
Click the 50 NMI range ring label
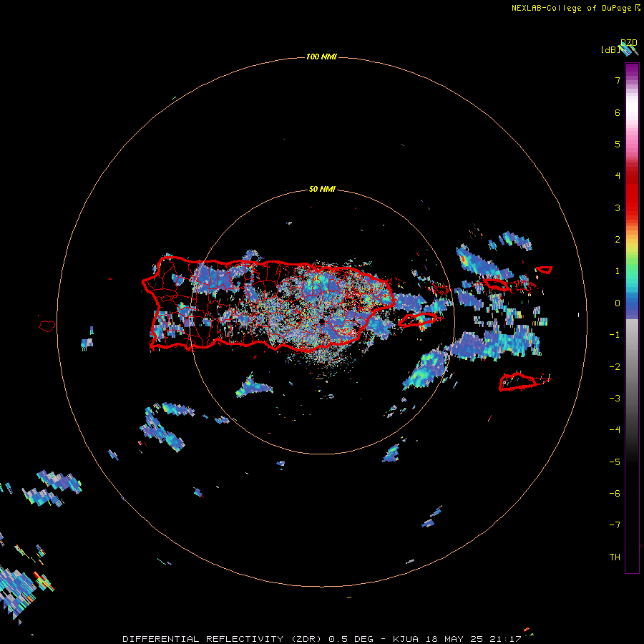pyautogui.click(x=322, y=189)
